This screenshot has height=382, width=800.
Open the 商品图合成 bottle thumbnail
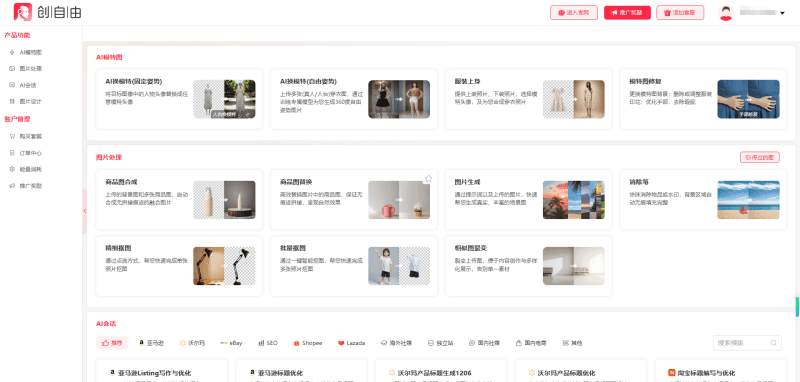pos(224,200)
